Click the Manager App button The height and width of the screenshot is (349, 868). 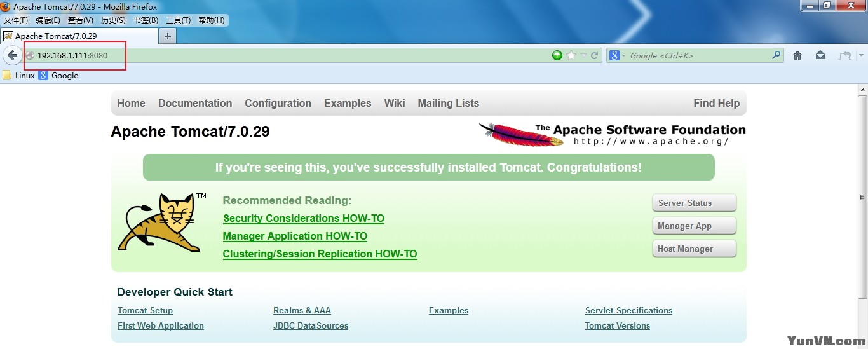(x=694, y=226)
